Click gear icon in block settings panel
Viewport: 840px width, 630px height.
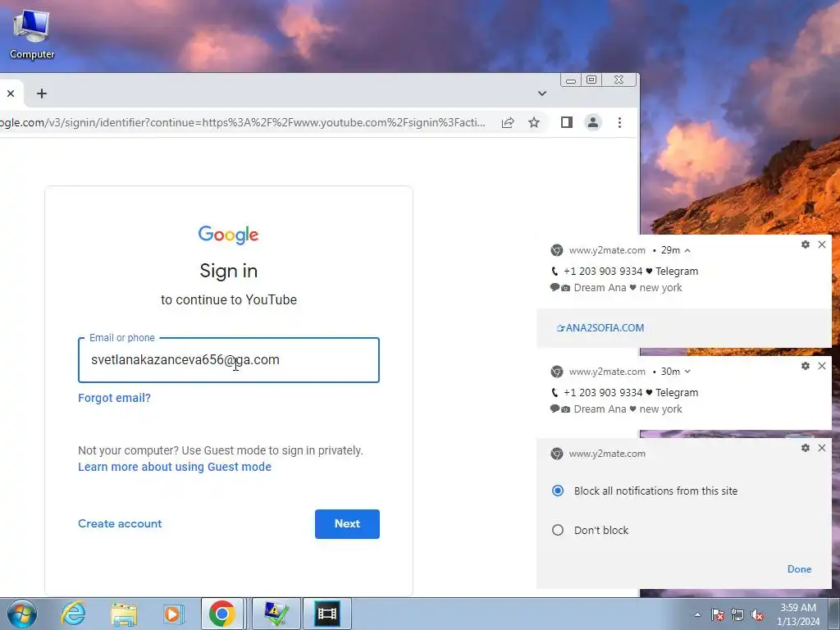click(x=806, y=448)
